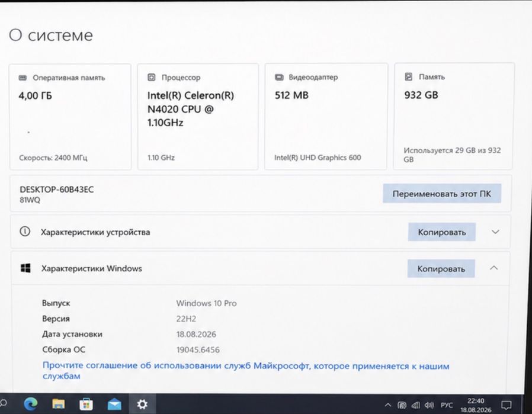Click the 1.10 GHz speed text under Процессор
This screenshot has height=414, width=532.
(161, 158)
